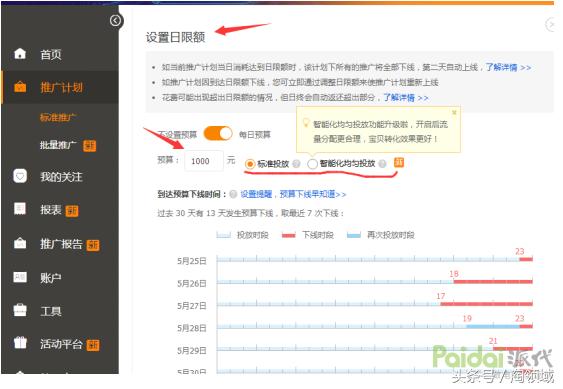This screenshot has height=389, width=563.
Task: Select the 标准投放 radio button
Action: [x=250, y=164]
